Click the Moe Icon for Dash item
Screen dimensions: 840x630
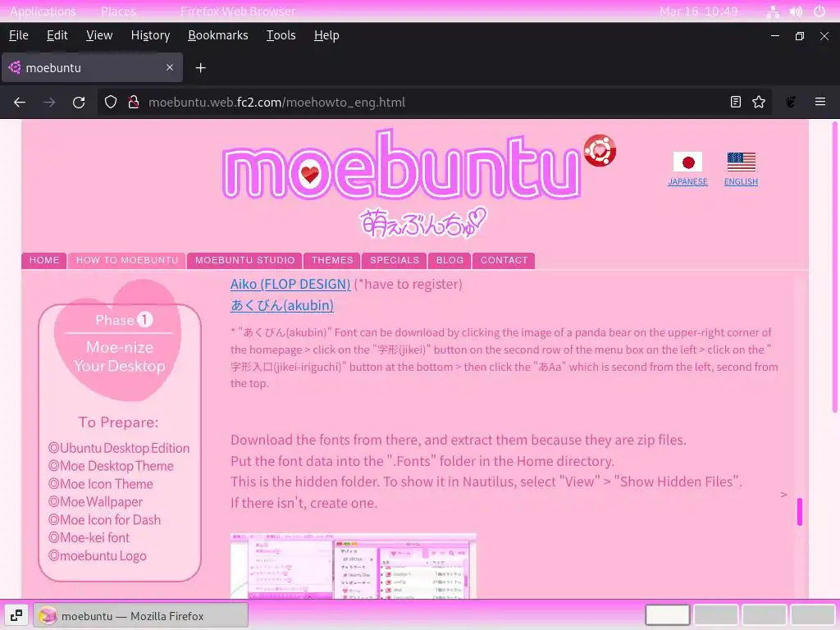tap(104, 519)
